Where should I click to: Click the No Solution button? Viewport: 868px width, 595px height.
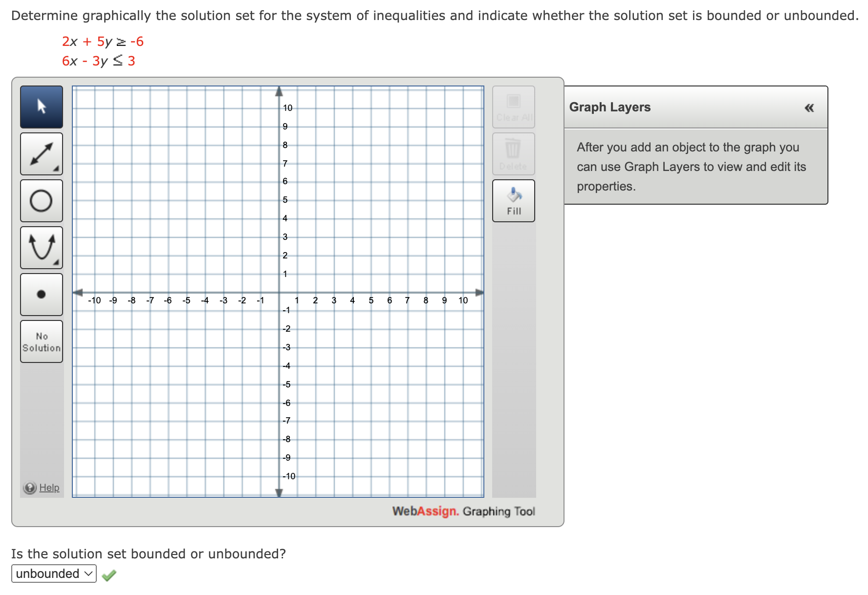(41, 341)
